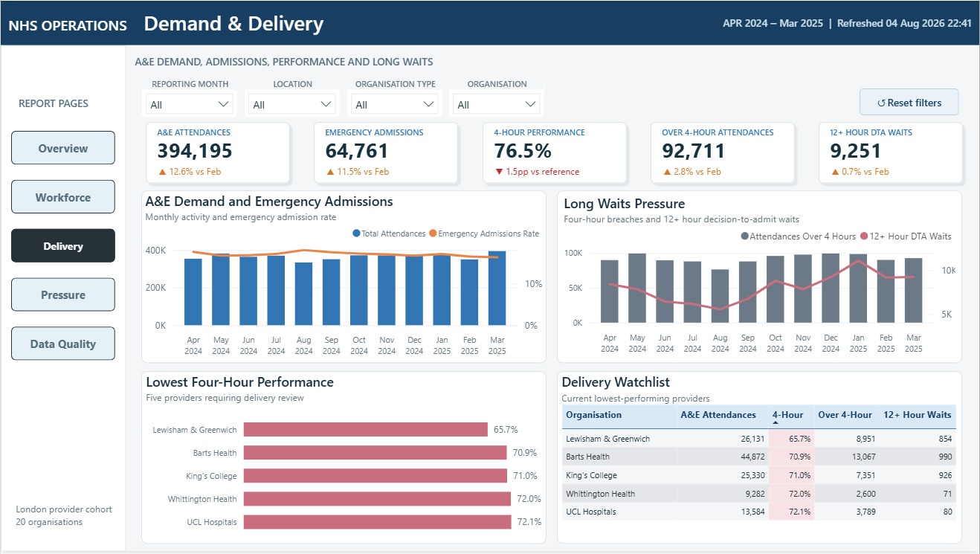Click the orange up triangle beside 2.8% vs Feb
Screen dimensions: 980x554
coord(666,172)
